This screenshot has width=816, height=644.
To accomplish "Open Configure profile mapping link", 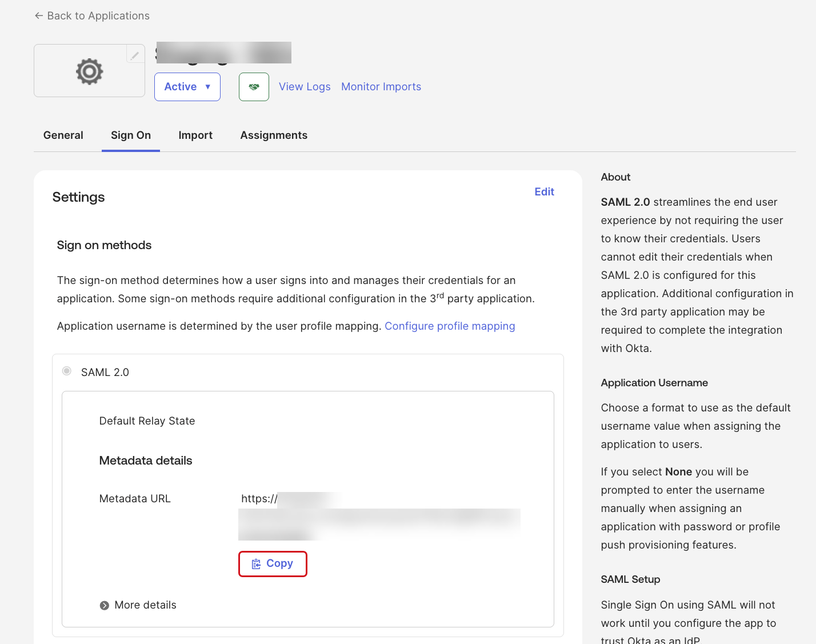I will click(x=450, y=326).
